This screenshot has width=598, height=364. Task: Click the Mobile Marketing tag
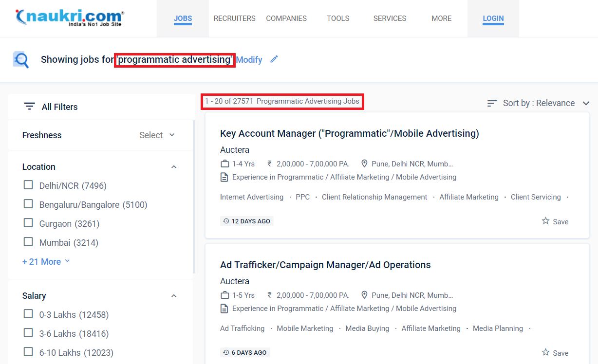[305, 328]
